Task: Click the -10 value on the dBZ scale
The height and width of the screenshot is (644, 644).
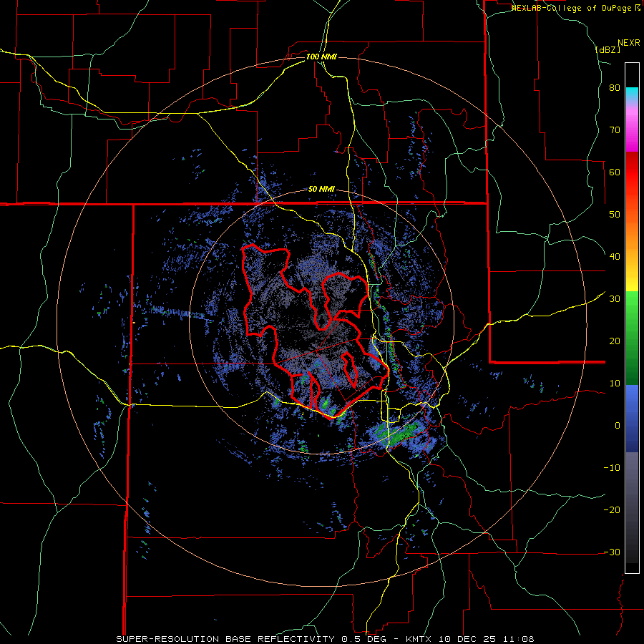Action: click(612, 468)
